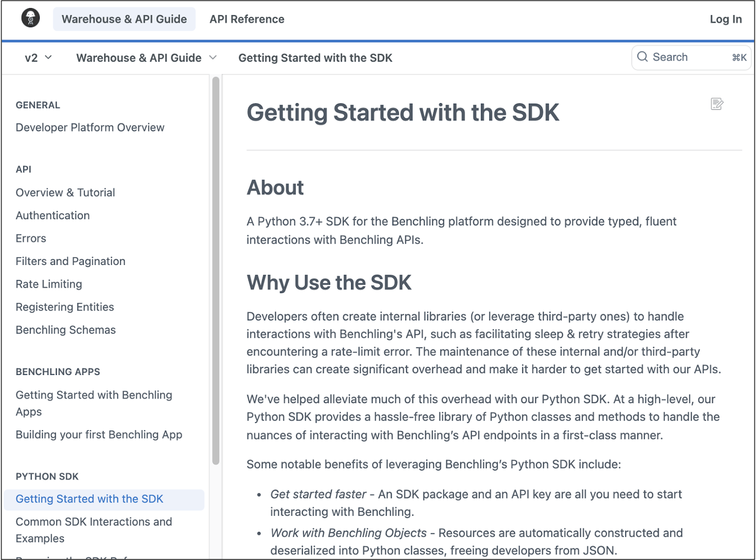
Task: Click the magnifier icon in the search box
Action: tap(642, 57)
